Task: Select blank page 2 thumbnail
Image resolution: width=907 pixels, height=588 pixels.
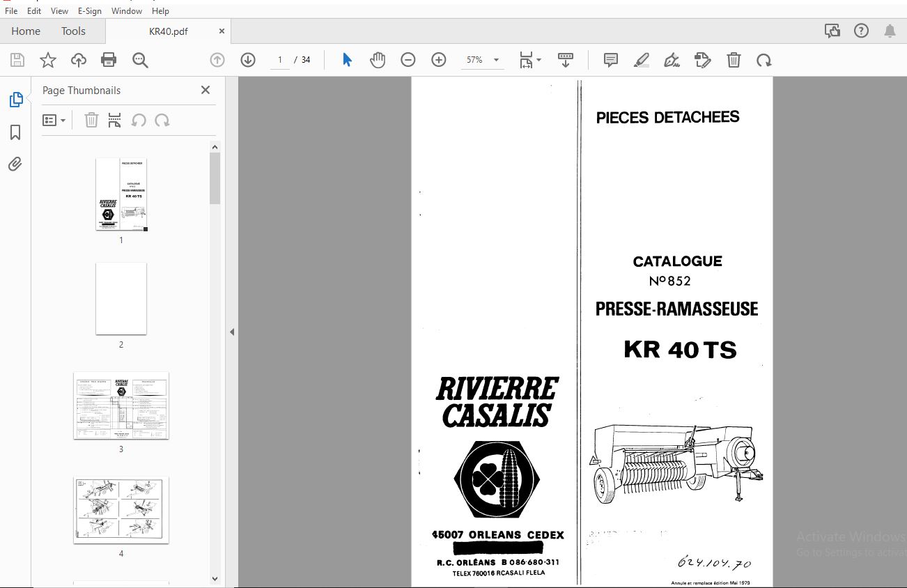Action: pyautogui.click(x=121, y=298)
